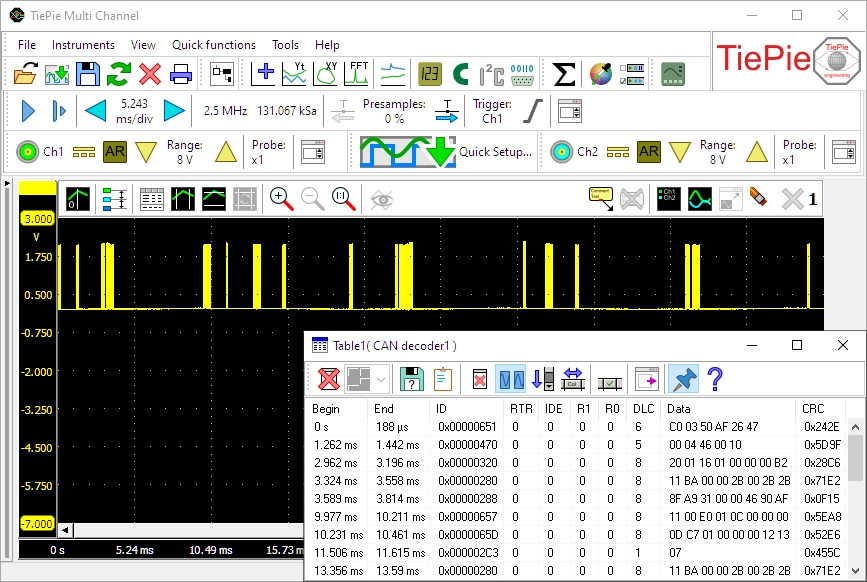Decrease Ch1 range with down triangle
The width and height of the screenshot is (867, 582).
tap(147, 152)
